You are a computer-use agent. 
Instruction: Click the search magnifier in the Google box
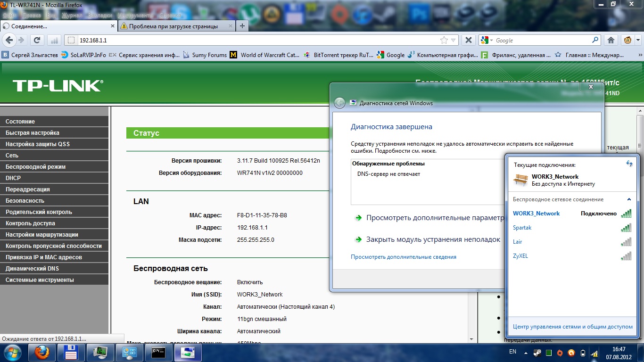595,40
